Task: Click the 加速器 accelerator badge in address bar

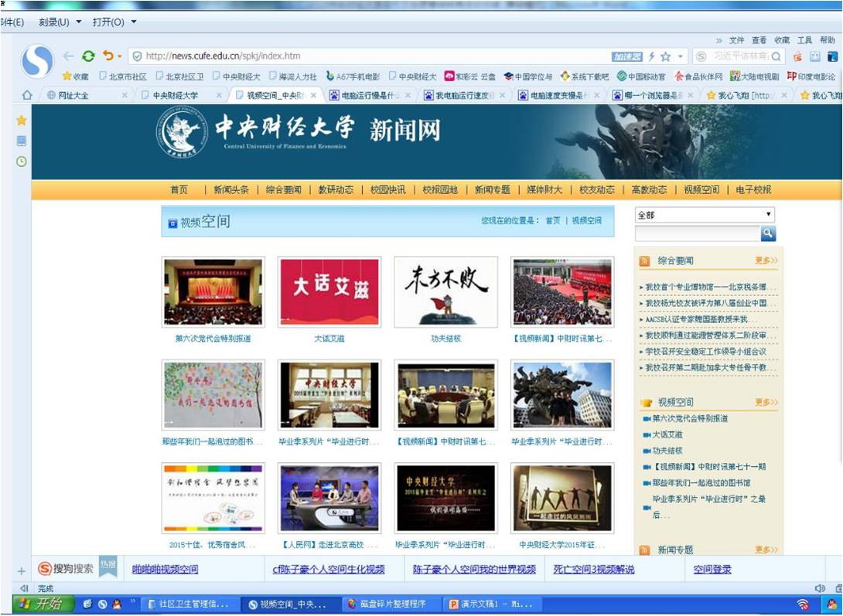Action: point(627,56)
